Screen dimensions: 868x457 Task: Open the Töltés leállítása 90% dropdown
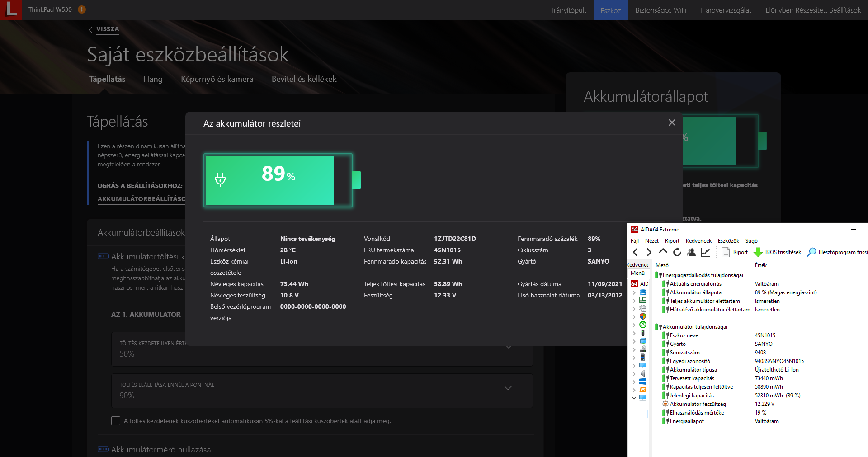pos(322,391)
